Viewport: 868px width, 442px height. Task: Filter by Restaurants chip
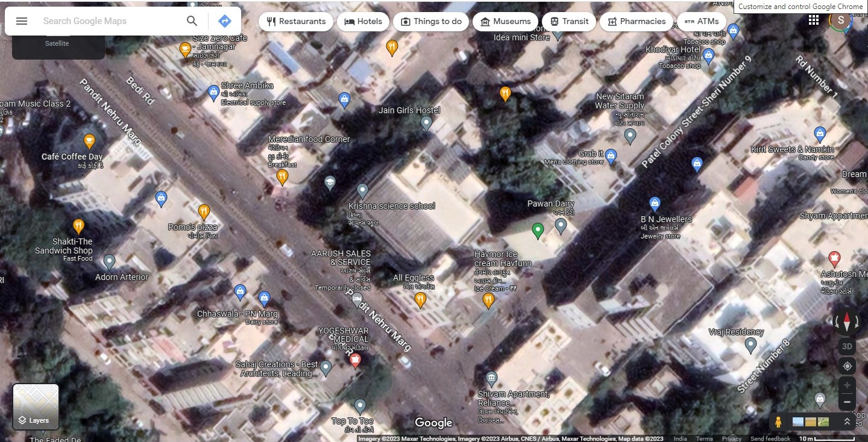tap(296, 21)
